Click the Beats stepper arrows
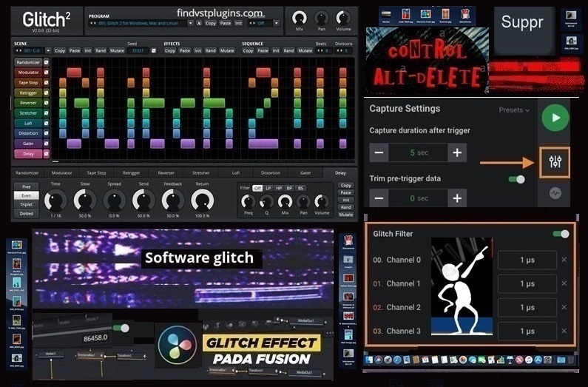The width and height of the screenshot is (588, 387). click(319, 50)
